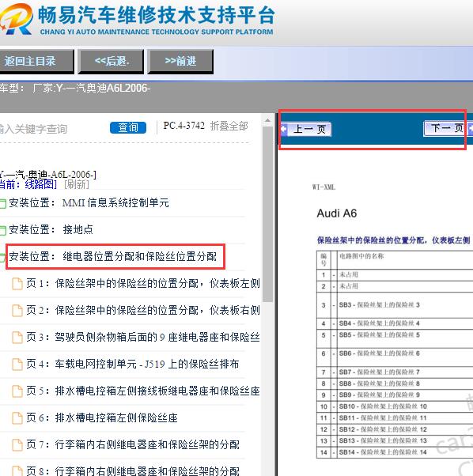Go back with the <<后退 button
The height and width of the screenshot is (476, 473).
click(111, 62)
